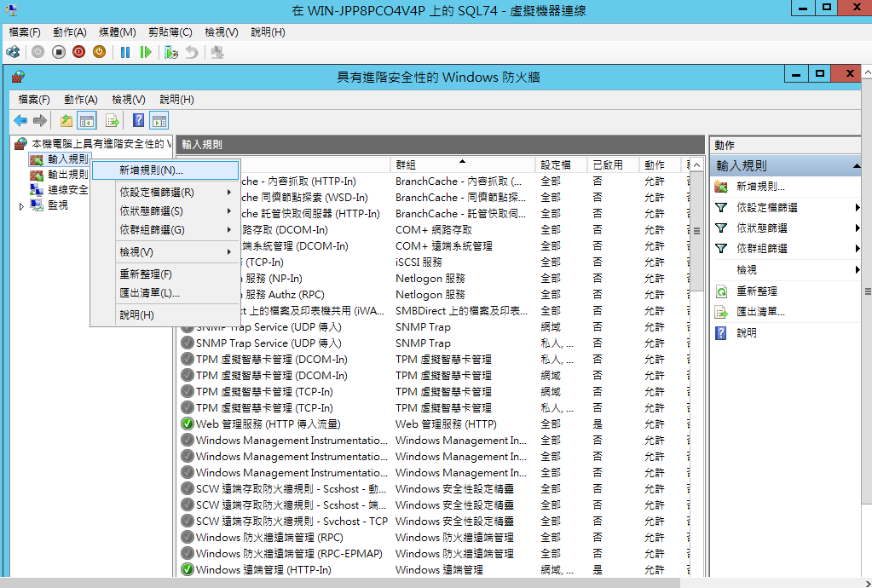Select the iSCSI 服務 group cell
Screen dimensions: 872x588
[x=419, y=262]
